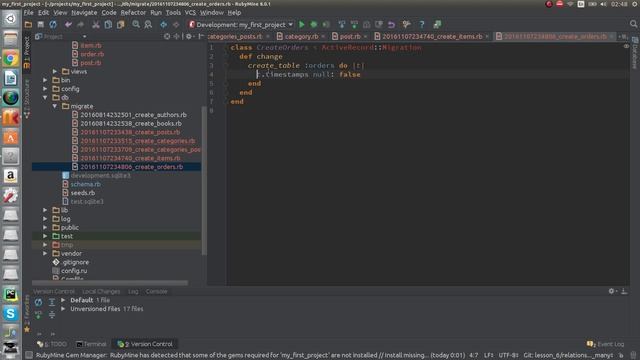The height and width of the screenshot is (360, 640).
Task: Click expand all icon in Version Control panel
Action: (x=52, y=302)
